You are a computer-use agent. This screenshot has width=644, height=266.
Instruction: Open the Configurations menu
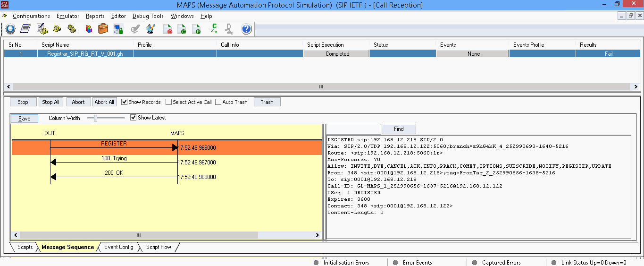[x=31, y=16]
